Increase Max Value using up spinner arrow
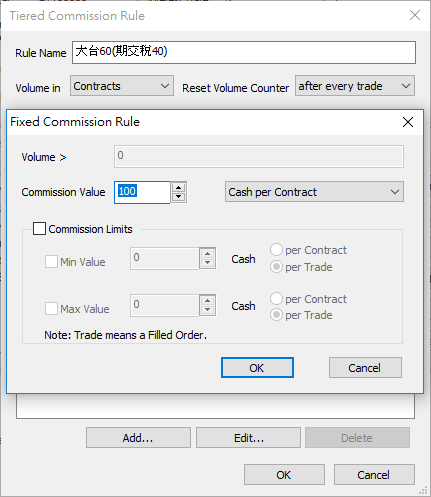This screenshot has height=497, width=431. click(208, 300)
